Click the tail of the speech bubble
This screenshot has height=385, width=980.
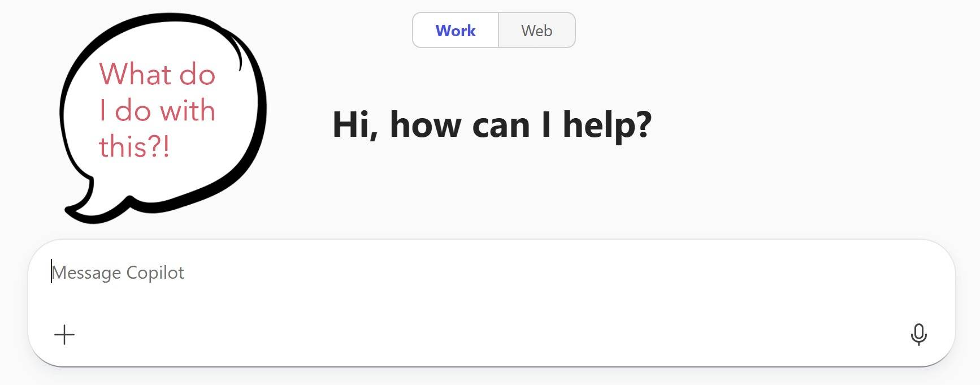85,208
